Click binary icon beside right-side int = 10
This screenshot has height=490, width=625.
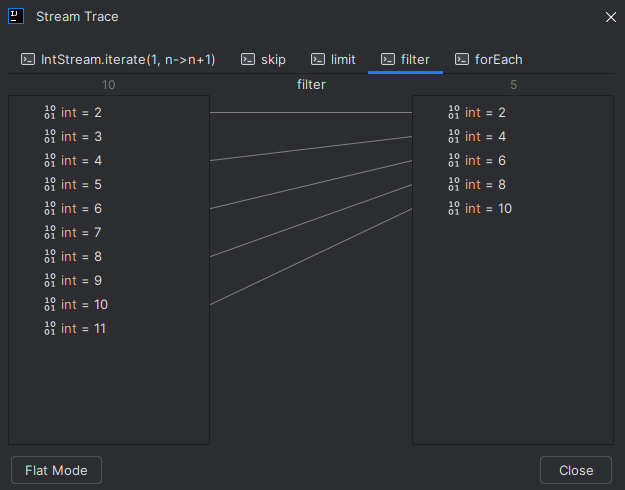454,208
